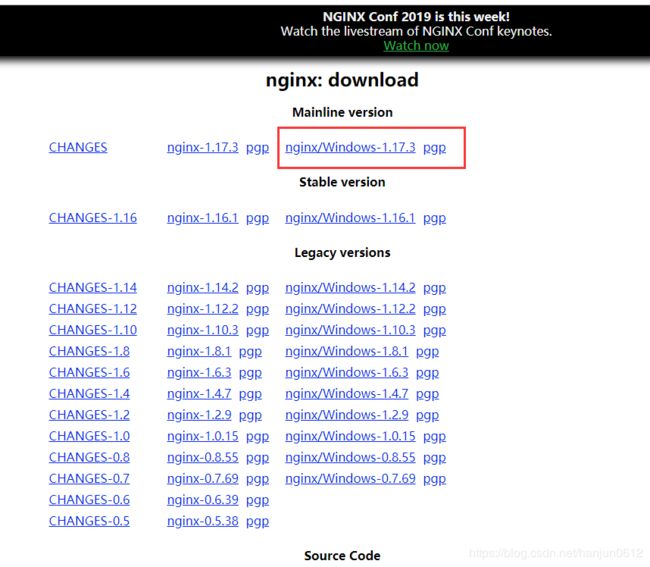
Task: Open pgp signature for nginx/Windows-0.8.55
Action: tap(434, 458)
